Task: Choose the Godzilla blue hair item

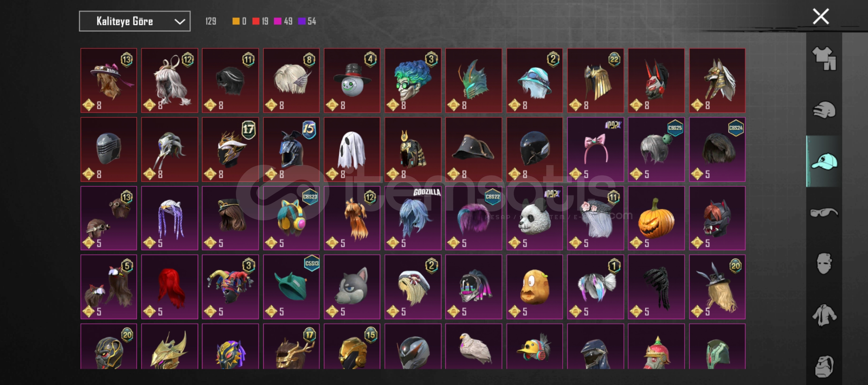Action: [413, 218]
